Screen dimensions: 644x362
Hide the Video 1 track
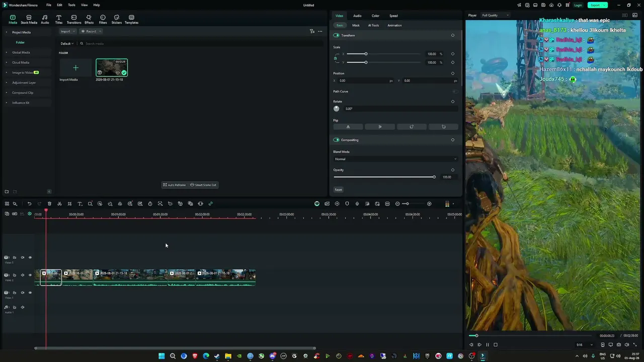point(30,293)
